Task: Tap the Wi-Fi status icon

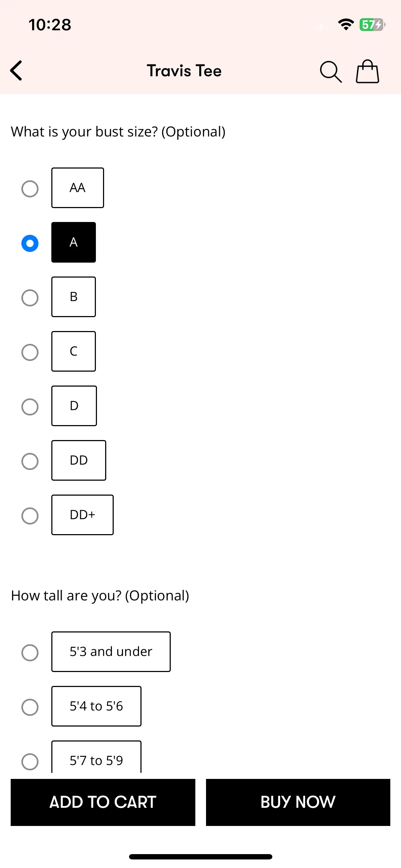Action: 346,25
